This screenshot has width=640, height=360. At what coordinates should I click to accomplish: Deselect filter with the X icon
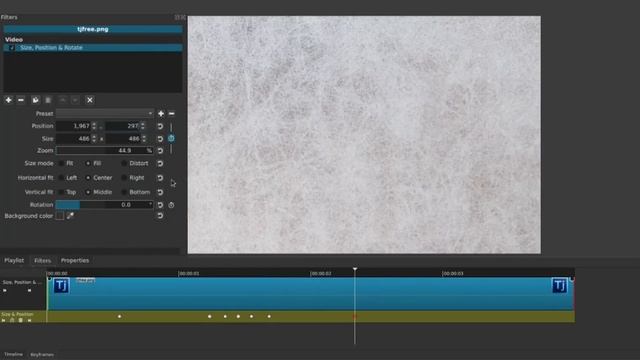coord(90,100)
